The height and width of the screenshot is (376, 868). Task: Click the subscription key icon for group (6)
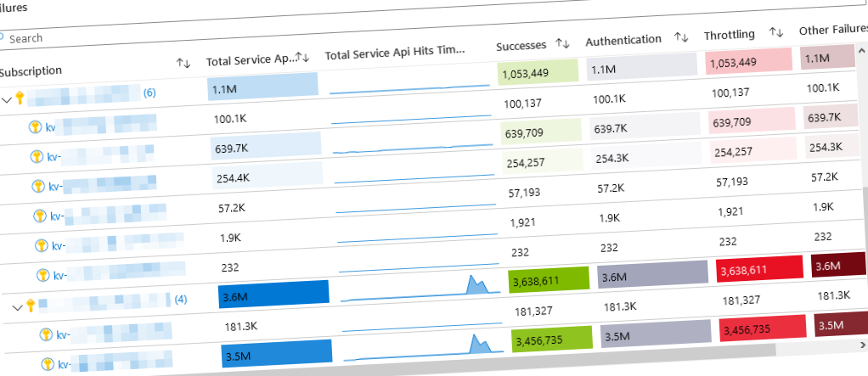click(20, 98)
